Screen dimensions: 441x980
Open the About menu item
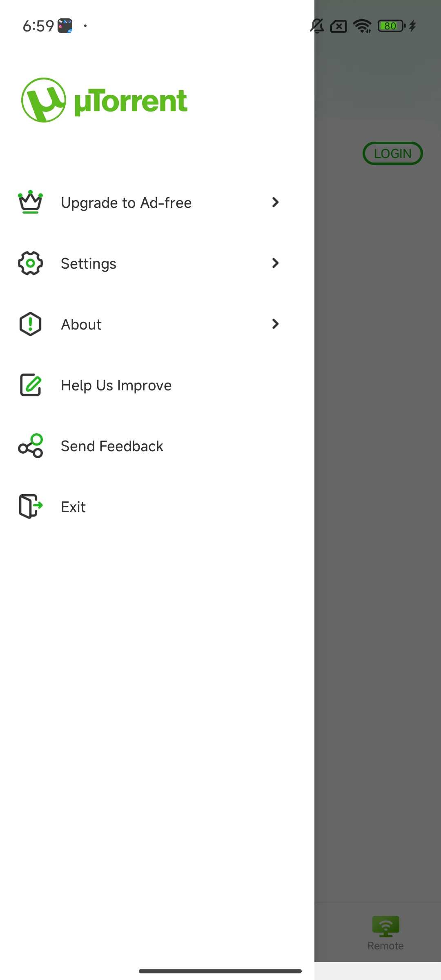(x=81, y=325)
